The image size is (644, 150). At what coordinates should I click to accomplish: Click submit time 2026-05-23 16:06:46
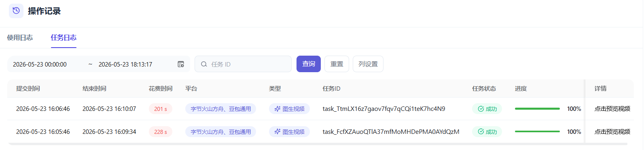click(43, 109)
